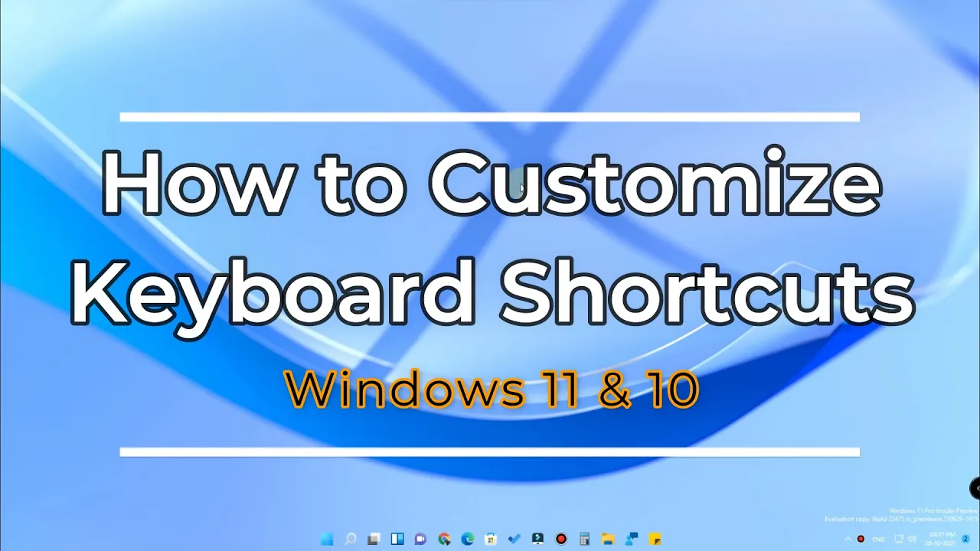Screen dimensions: 980x551
Task: Open Microsoft Store taskbar icon
Action: coord(491,539)
